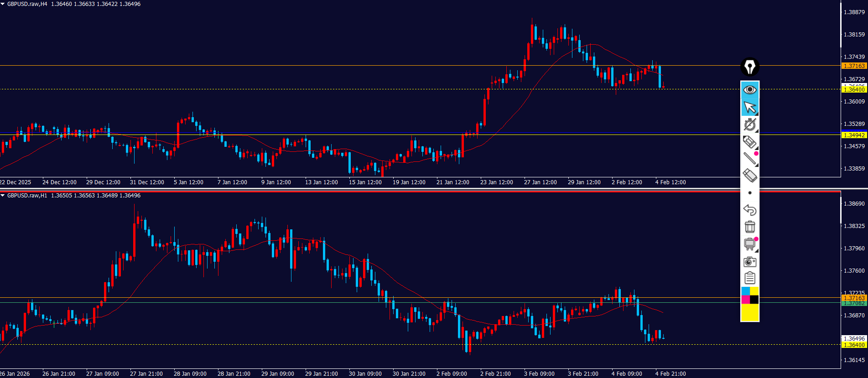Pick the magenta color swatch
Screen dimensions: 868x378
(x=745, y=300)
